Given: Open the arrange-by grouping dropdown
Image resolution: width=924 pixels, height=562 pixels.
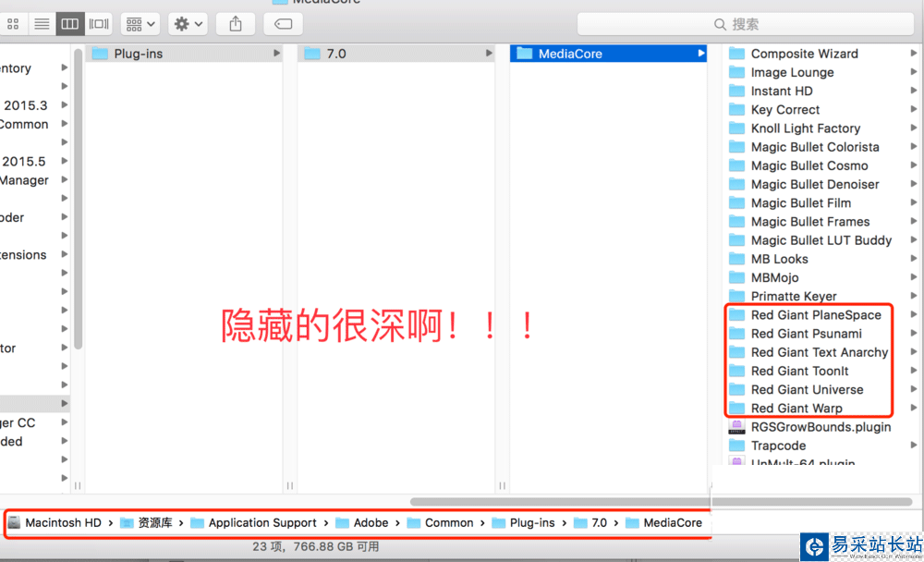Looking at the screenshot, I should (x=140, y=24).
